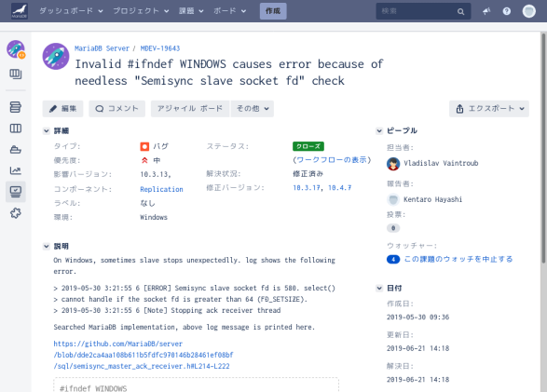
Task: Click the 修正済み resolution value
Action: coord(308,173)
